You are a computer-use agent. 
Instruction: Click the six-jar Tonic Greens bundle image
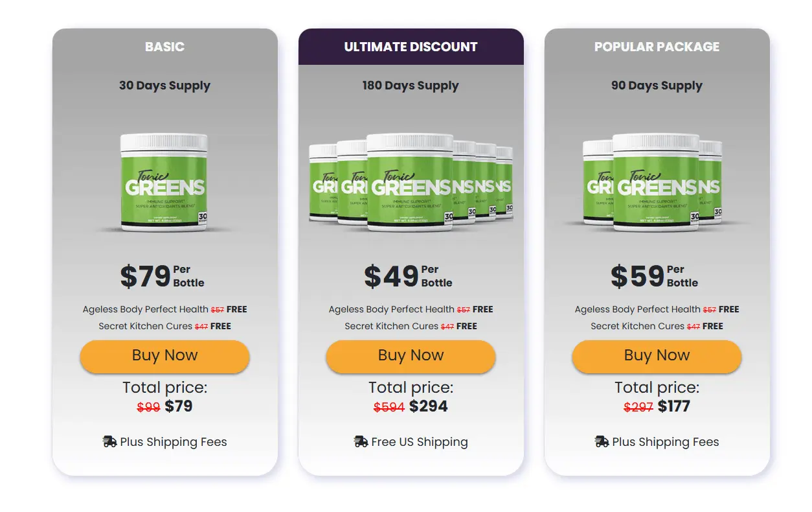pos(410,181)
